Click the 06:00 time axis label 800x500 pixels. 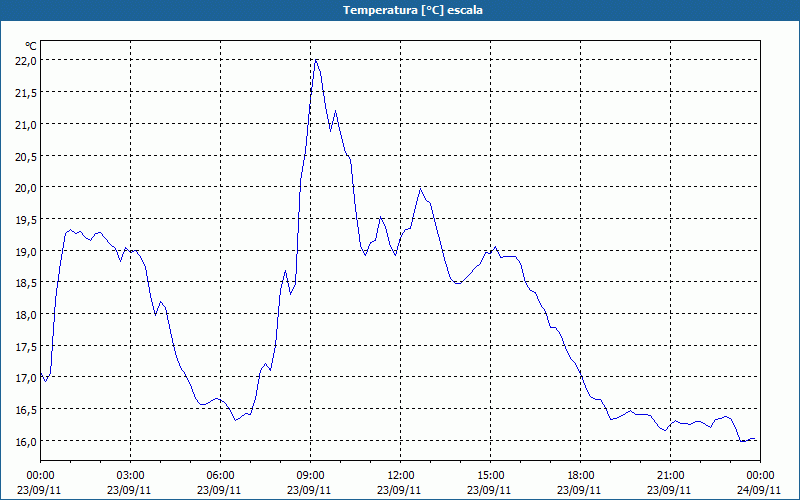(220, 476)
